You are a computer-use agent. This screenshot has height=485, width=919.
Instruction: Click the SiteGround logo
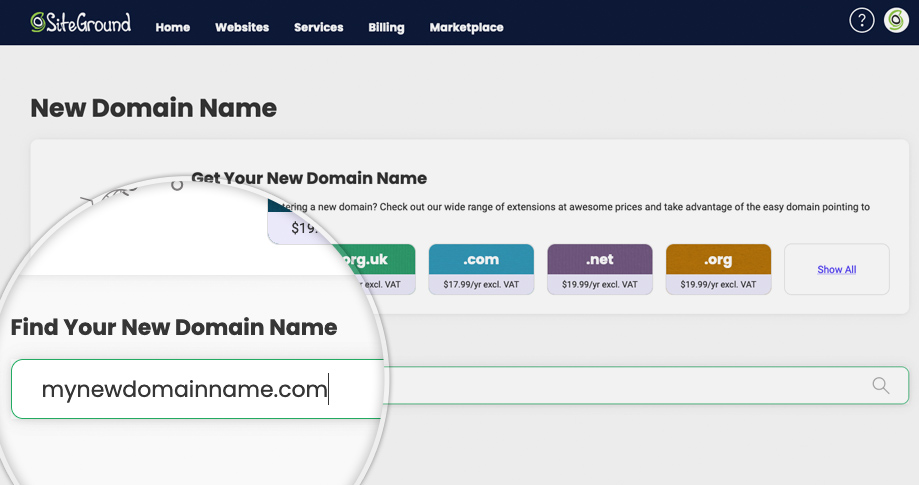[x=81, y=23]
